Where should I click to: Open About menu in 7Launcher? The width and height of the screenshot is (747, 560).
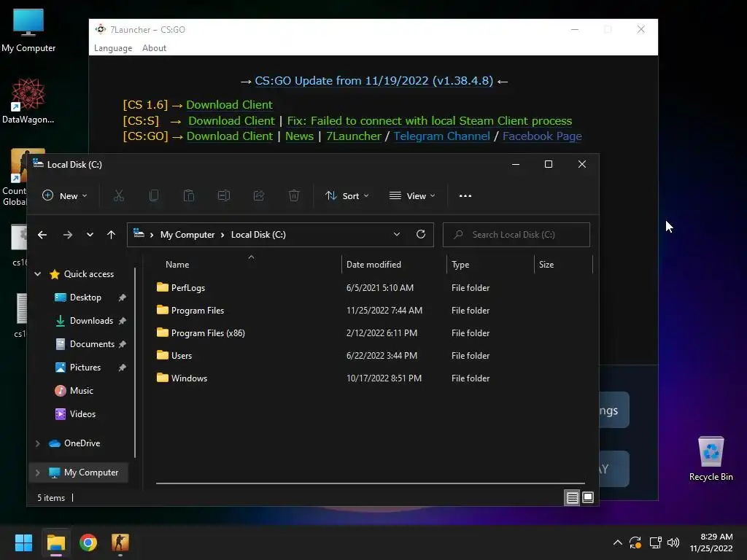pos(154,48)
